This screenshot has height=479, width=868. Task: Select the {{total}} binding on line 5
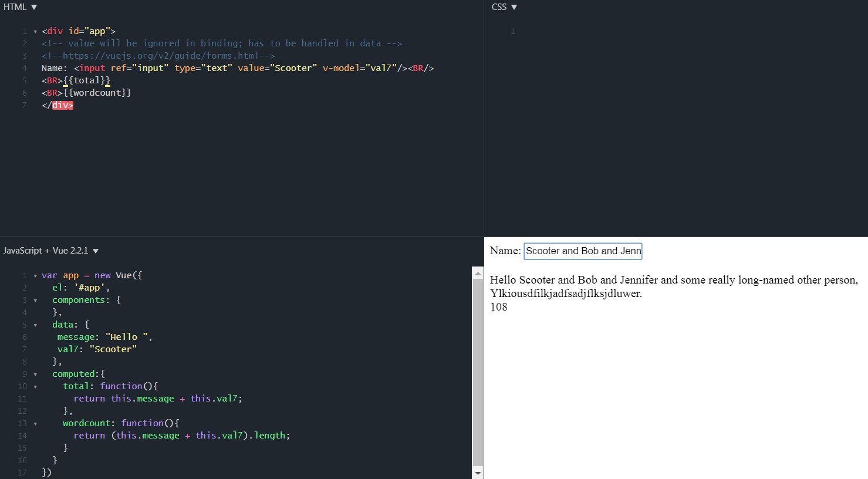[x=87, y=80]
